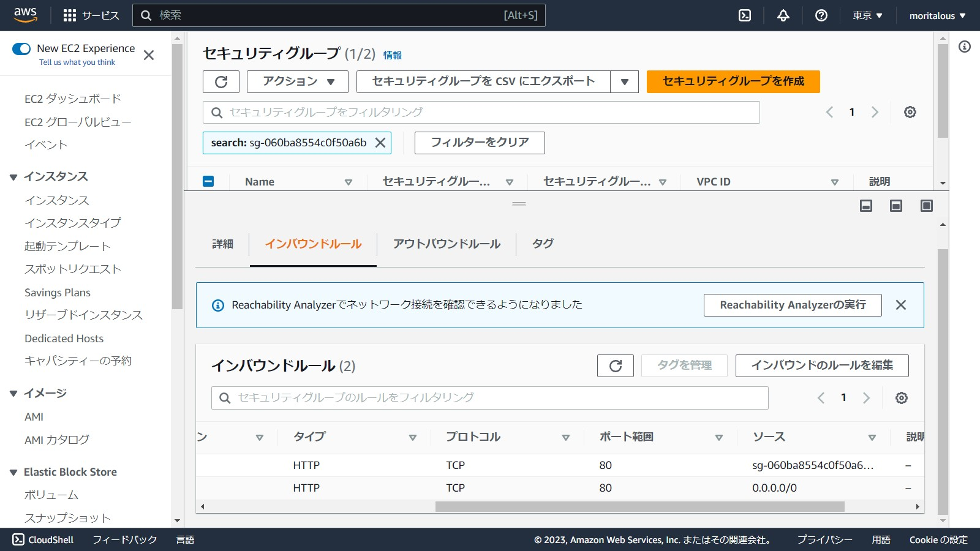Open the CloudShell terminal icon in header
This screenshot has width=980, height=551.
click(x=745, y=15)
